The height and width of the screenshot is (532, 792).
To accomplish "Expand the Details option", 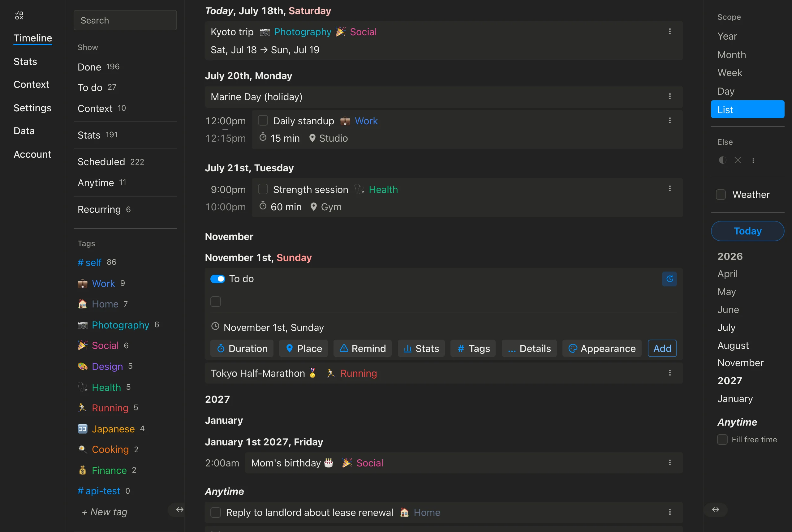I will point(529,349).
